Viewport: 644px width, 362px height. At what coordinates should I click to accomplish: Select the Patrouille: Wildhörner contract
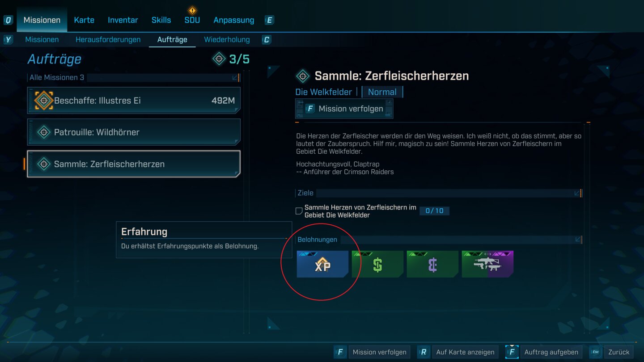coord(134,132)
